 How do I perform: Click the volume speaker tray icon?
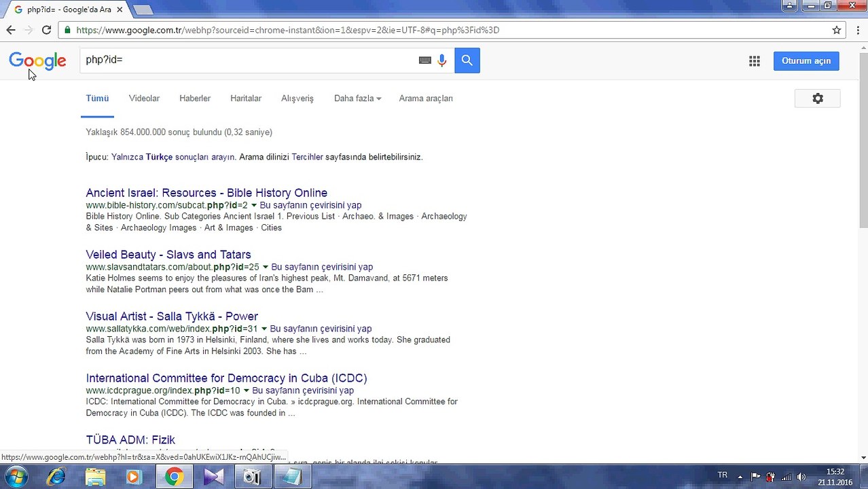[801, 477]
